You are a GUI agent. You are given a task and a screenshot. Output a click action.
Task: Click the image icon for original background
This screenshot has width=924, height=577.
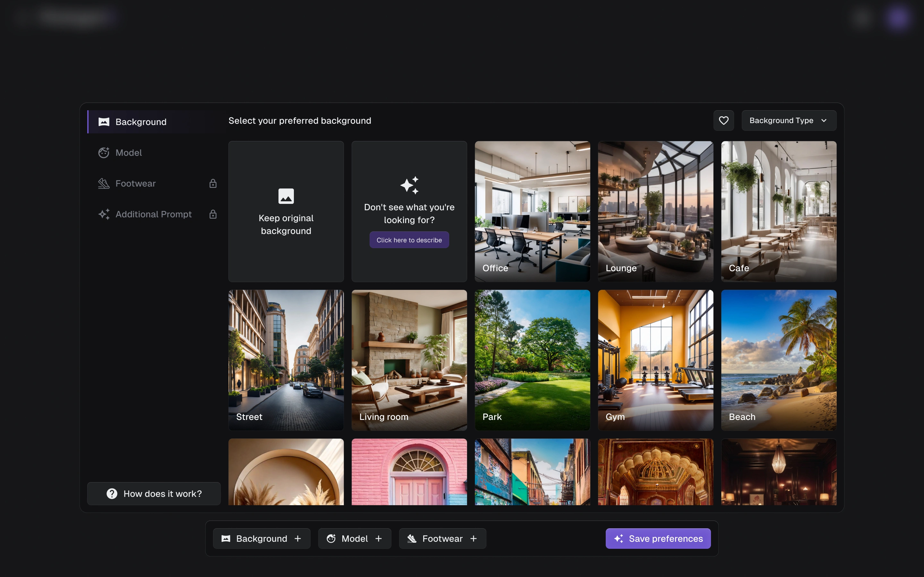click(286, 196)
